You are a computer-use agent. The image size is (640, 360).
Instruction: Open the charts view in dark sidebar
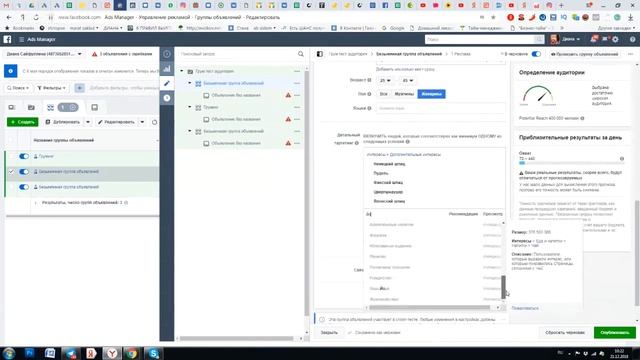(x=167, y=69)
